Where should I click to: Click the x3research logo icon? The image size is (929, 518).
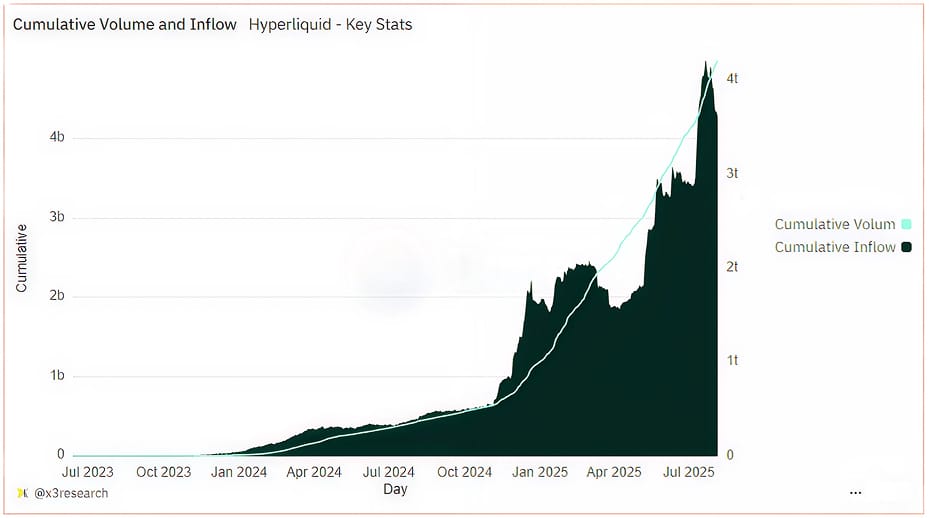click(x=23, y=493)
